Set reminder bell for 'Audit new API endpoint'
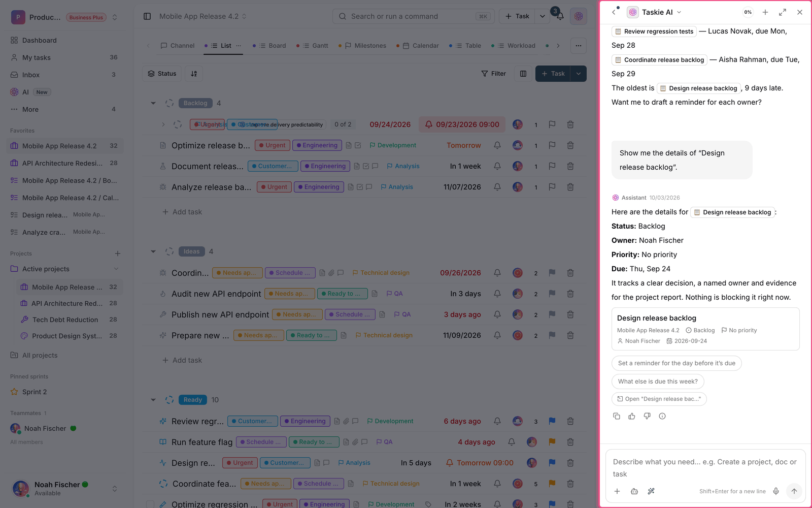This screenshot has height=508, width=812. pyautogui.click(x=497, y=294)
